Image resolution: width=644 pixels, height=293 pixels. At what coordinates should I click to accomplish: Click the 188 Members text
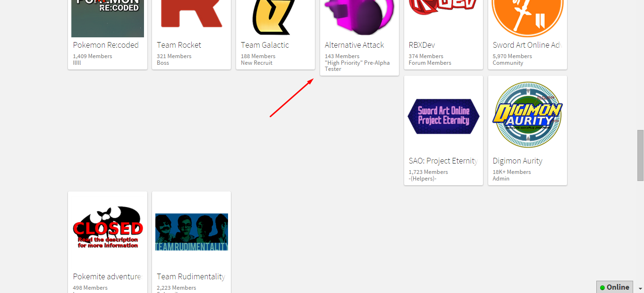(258, 56)
